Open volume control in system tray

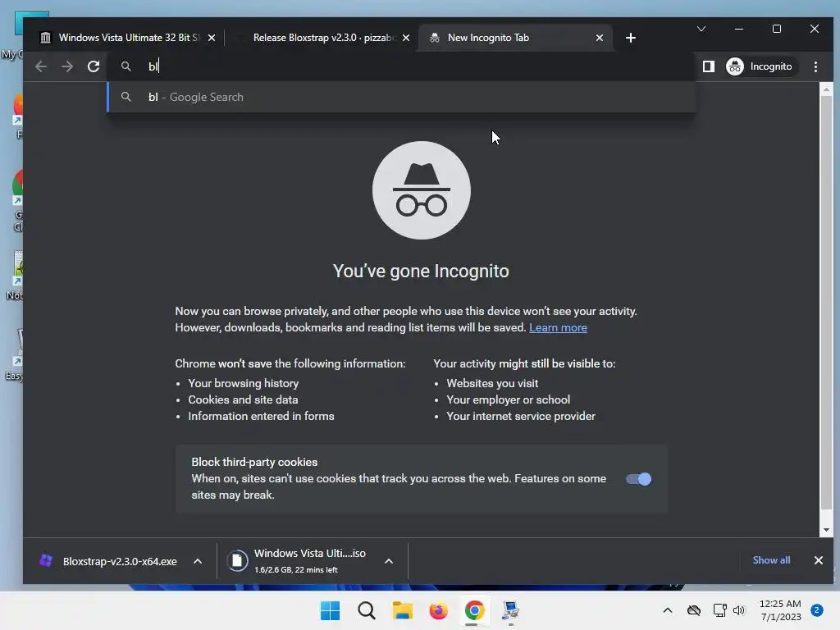739,610
